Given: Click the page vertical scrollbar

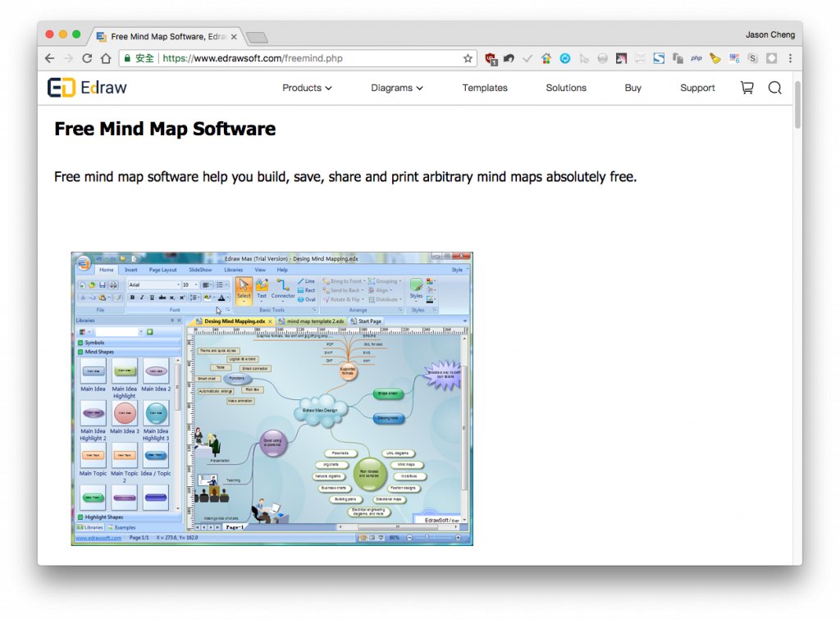Looking at the screenshot, I should coord(797,105).
